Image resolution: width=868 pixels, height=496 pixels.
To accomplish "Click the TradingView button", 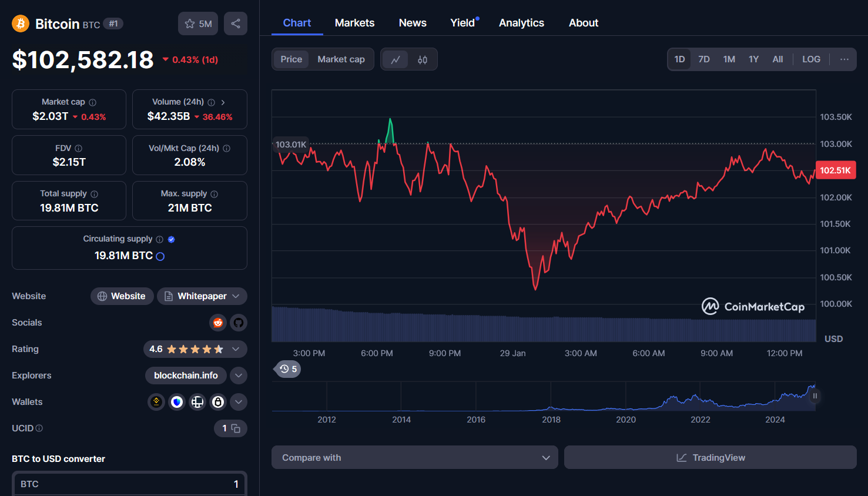I will (x=710, y=457).
